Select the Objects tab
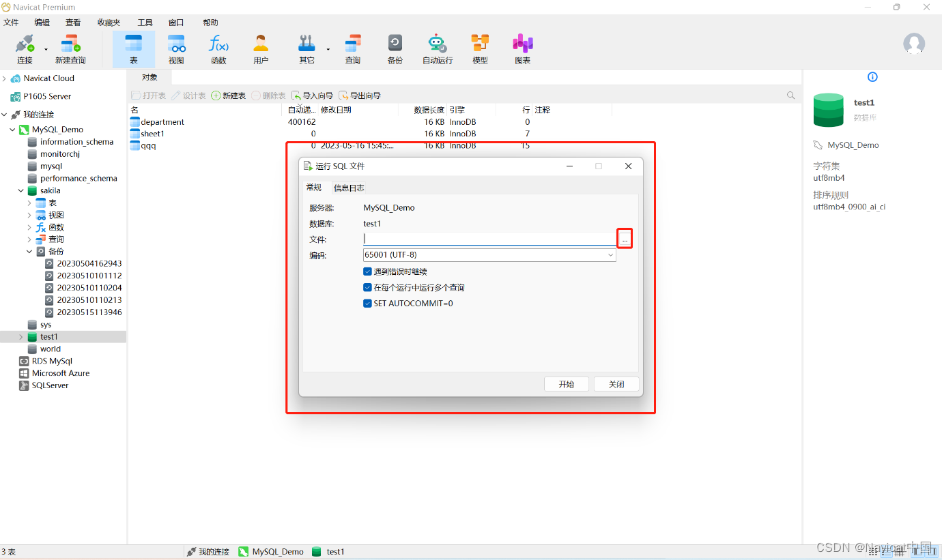This screenshot has width=942, height=560. [x=149, y=77]
